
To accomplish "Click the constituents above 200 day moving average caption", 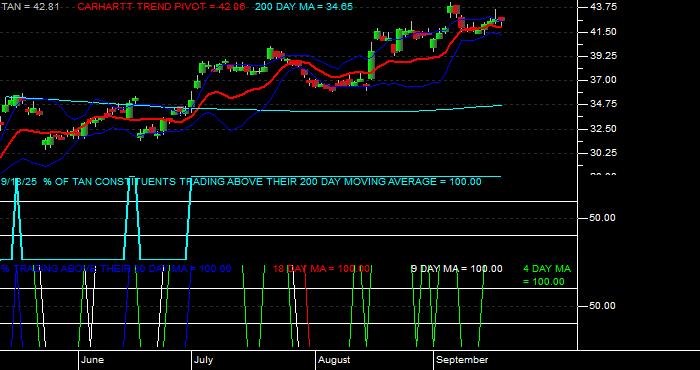I will 241,182.
